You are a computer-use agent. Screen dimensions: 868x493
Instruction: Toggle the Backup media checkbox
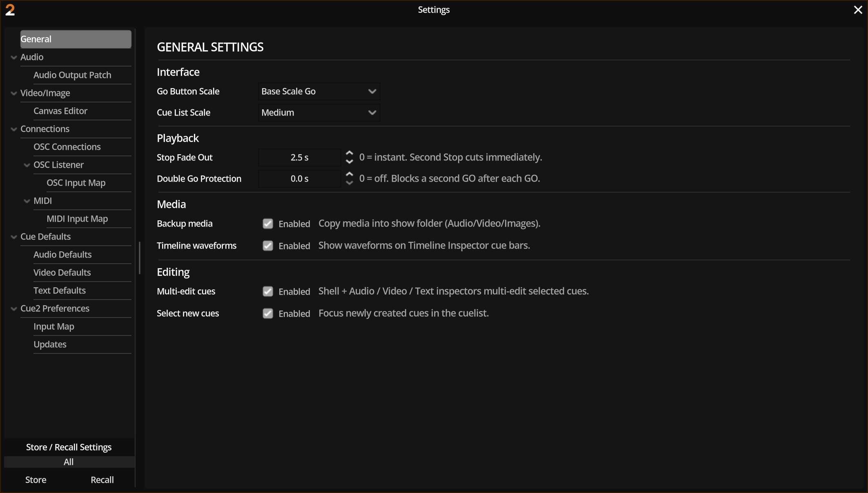pos(268,224)
